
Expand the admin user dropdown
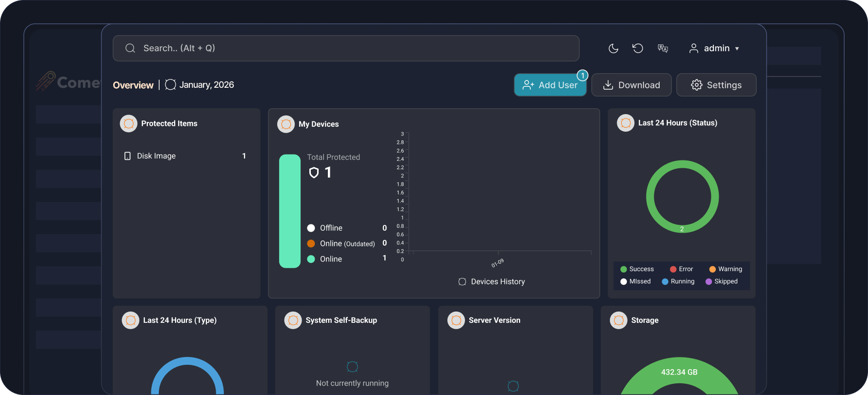[714, 48]
